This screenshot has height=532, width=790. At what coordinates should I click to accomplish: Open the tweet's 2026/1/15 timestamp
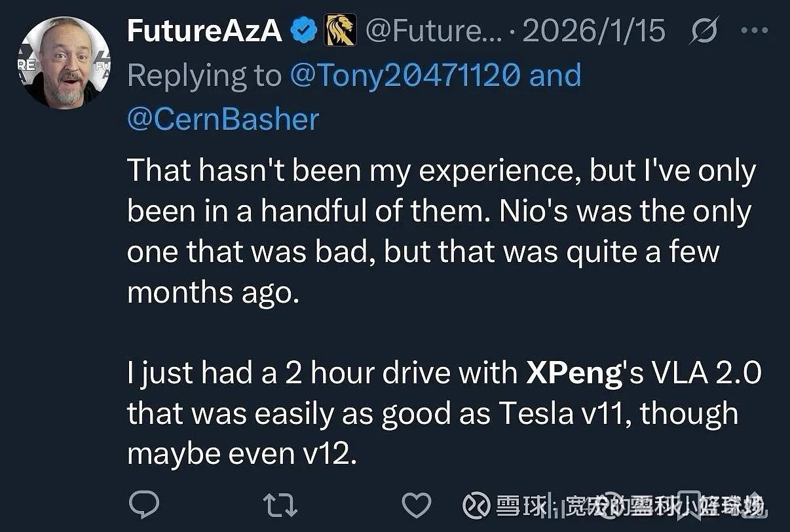(593, 31)
